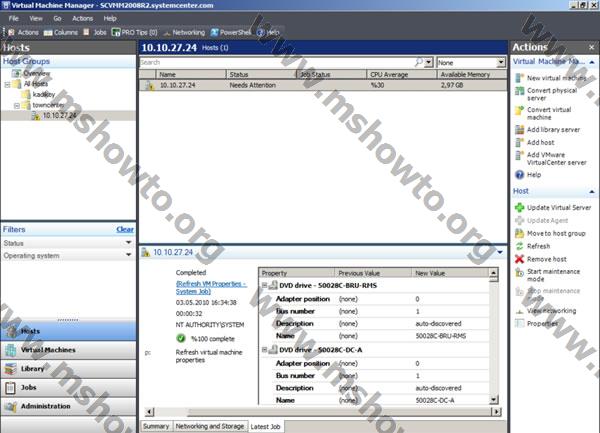Open Refresh VM Properties System Job link
The image size is (600, 433).
[212, 288]
